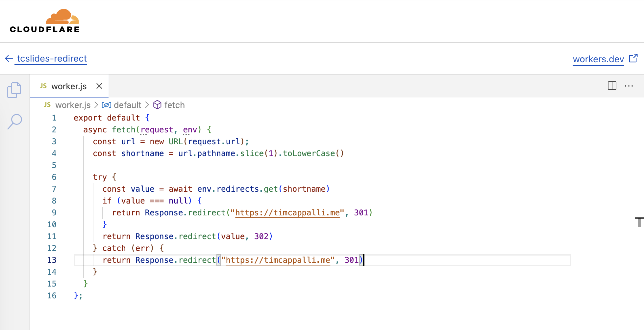Click the JS icon on the worker.js tab
This screenshot has width=644, height=330.
click(43, 86)
